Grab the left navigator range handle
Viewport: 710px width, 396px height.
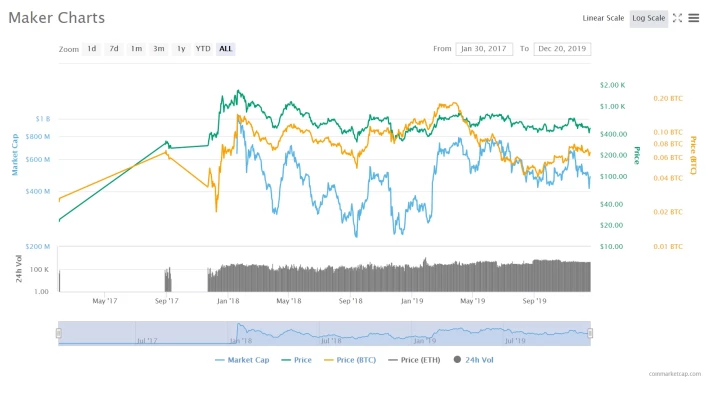point(58,334)
